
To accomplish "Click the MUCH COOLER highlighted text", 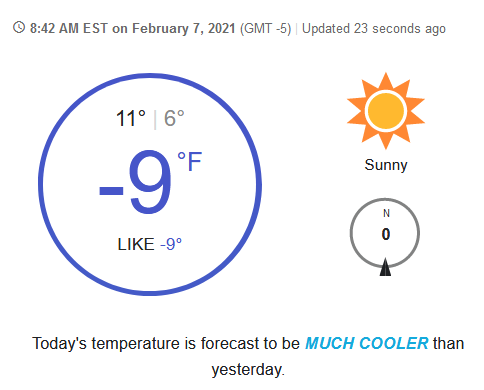I will point(366,343).
